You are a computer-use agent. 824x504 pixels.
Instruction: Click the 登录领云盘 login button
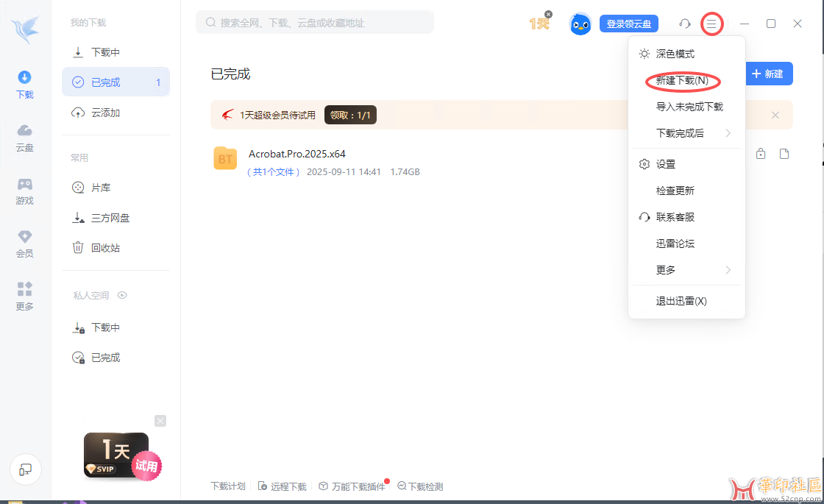pyautogui.click(x=628, y=24)
